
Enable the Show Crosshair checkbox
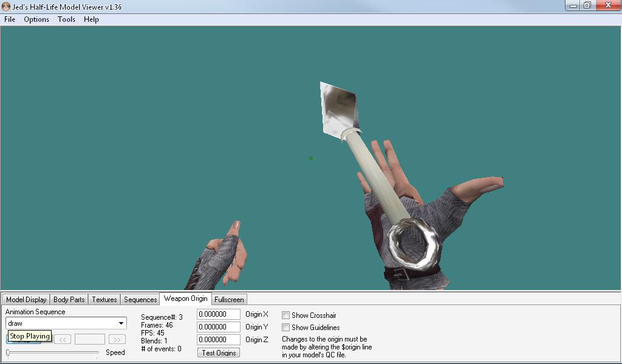(x=285, y=315)
